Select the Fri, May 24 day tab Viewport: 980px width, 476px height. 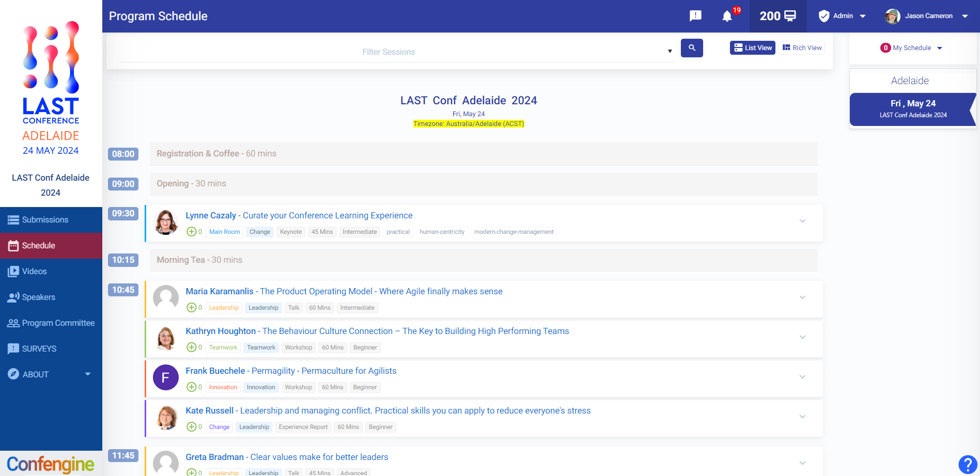[913, 109]
